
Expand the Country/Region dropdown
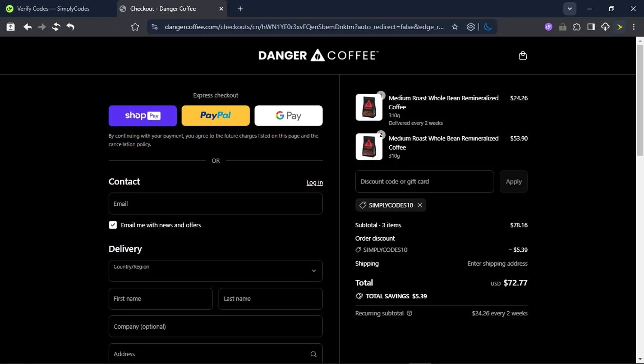(216, 271)
